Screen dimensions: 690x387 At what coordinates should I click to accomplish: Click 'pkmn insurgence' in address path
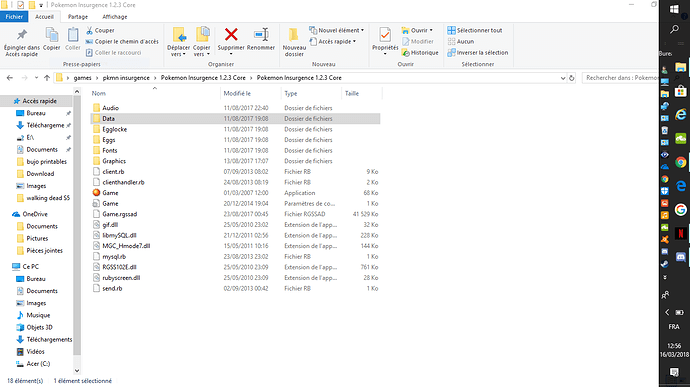click(x=126, y=78)
